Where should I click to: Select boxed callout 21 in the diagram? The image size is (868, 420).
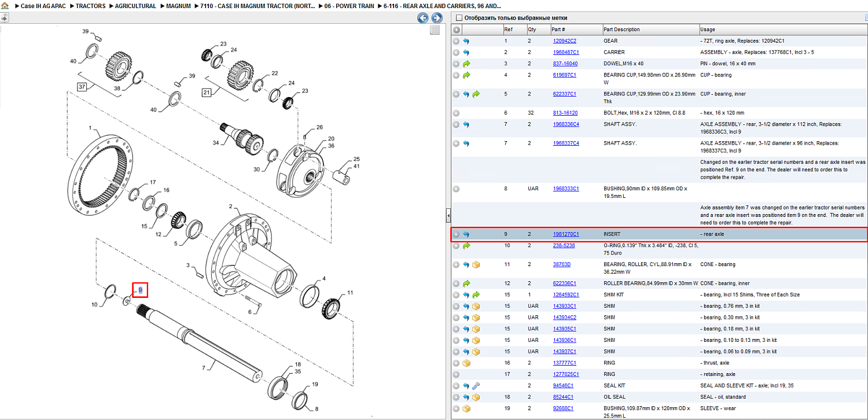pyautogui.click(x=207, y=92)
